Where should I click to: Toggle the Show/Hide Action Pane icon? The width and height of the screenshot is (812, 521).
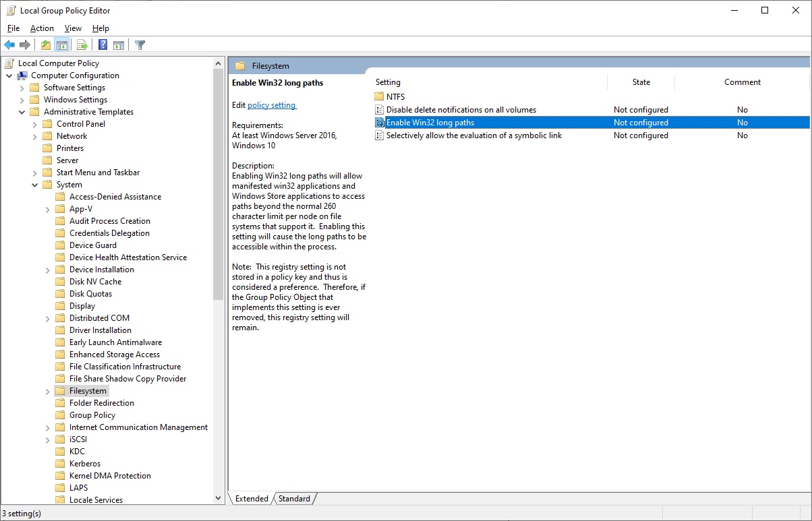119,45
